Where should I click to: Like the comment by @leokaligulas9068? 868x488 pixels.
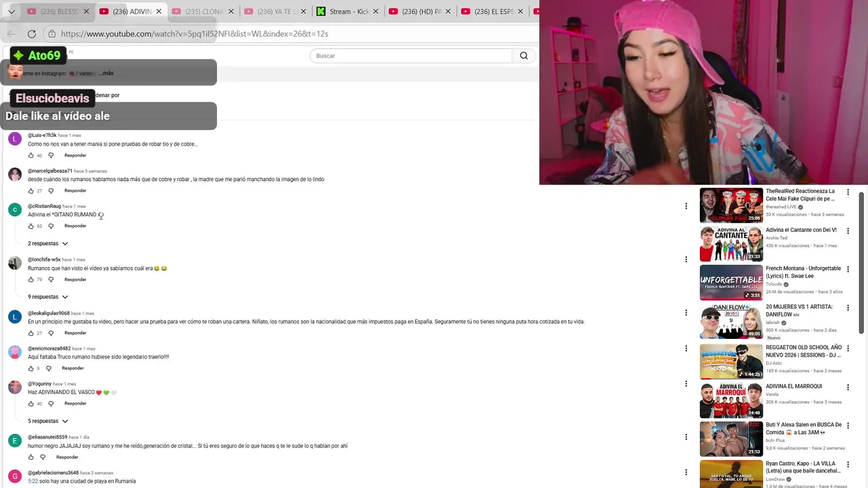point(31,333)
